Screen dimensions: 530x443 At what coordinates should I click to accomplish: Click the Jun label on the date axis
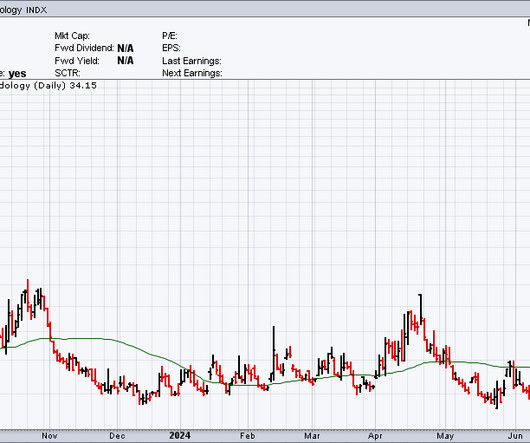(x=515, y=436)
